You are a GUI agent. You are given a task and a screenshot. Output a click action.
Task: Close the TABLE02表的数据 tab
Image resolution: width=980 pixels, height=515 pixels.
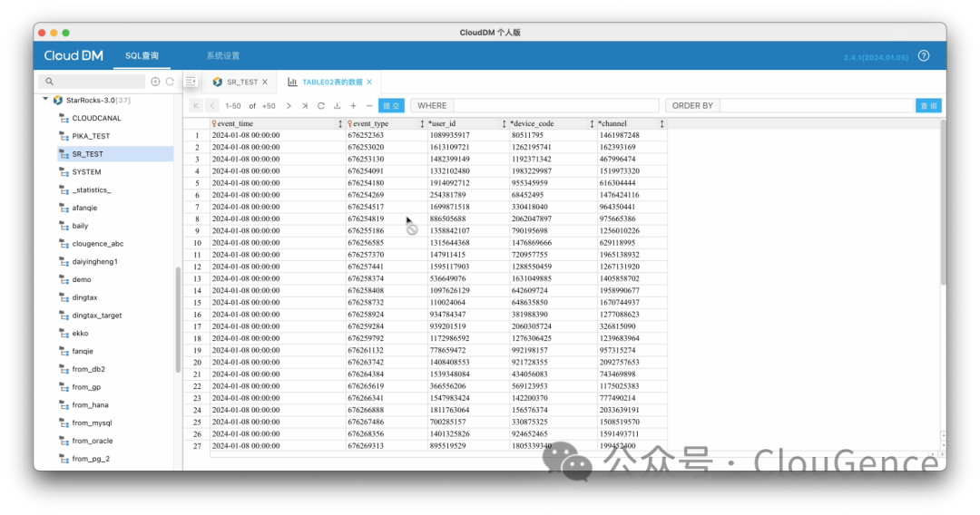coord(369,82)
